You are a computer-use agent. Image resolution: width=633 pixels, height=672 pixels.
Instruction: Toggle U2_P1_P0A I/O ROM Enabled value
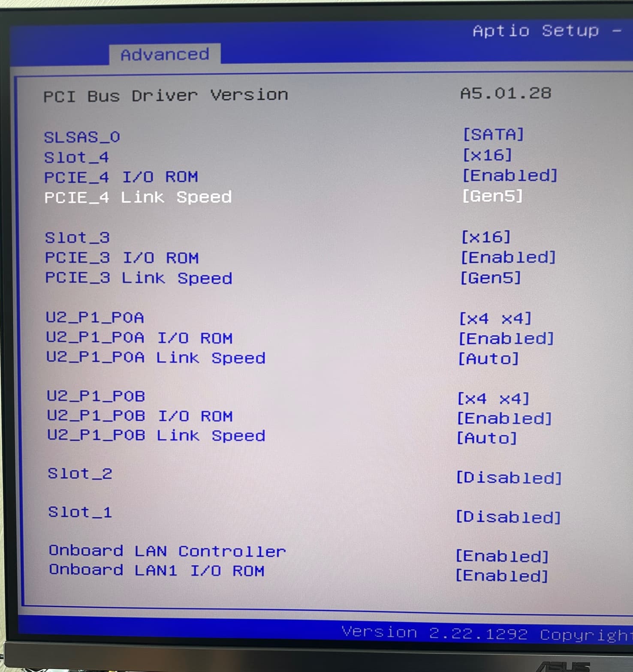[506, 339]
